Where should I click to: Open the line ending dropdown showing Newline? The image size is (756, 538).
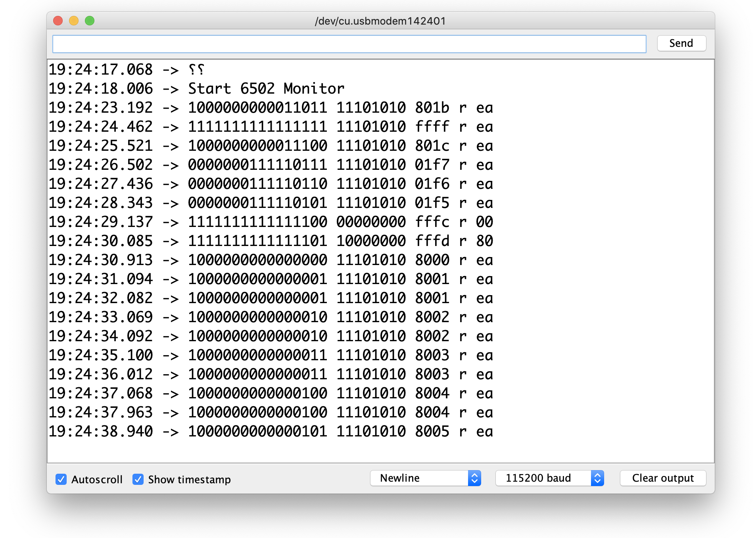(x=420, y=478)
